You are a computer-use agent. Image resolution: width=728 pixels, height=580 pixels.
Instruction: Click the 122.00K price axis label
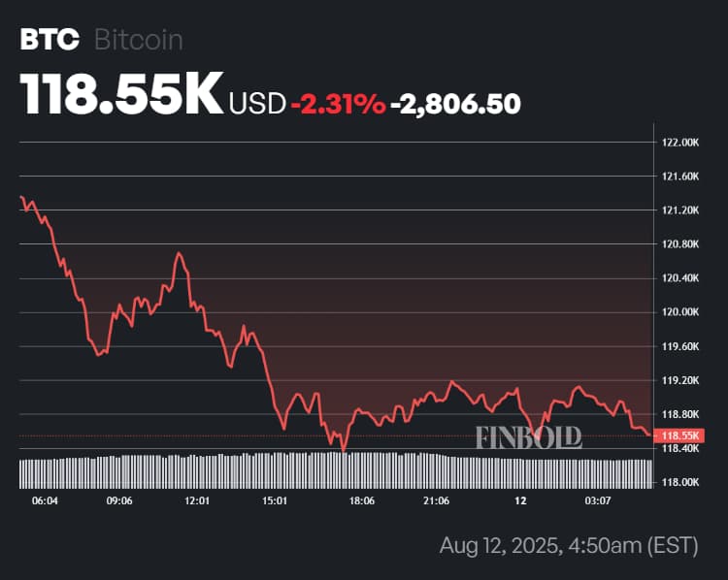click(679, 143)
